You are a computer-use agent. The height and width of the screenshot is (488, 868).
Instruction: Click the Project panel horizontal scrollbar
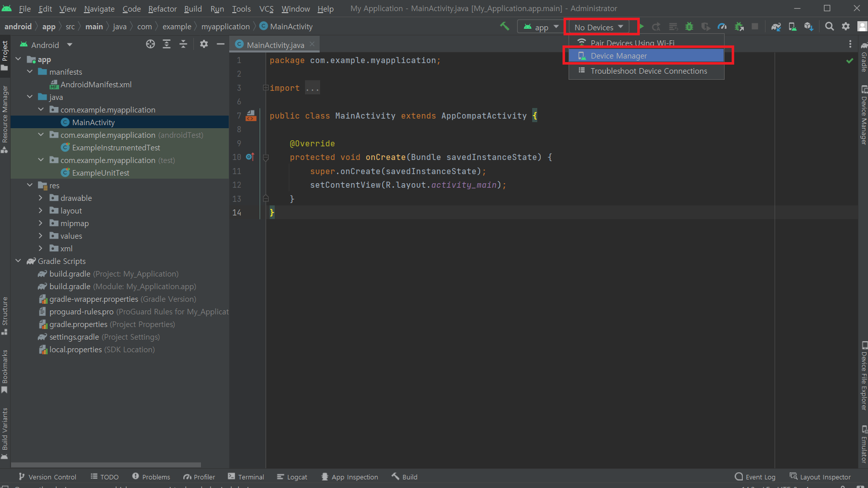[x=106, y=465]
